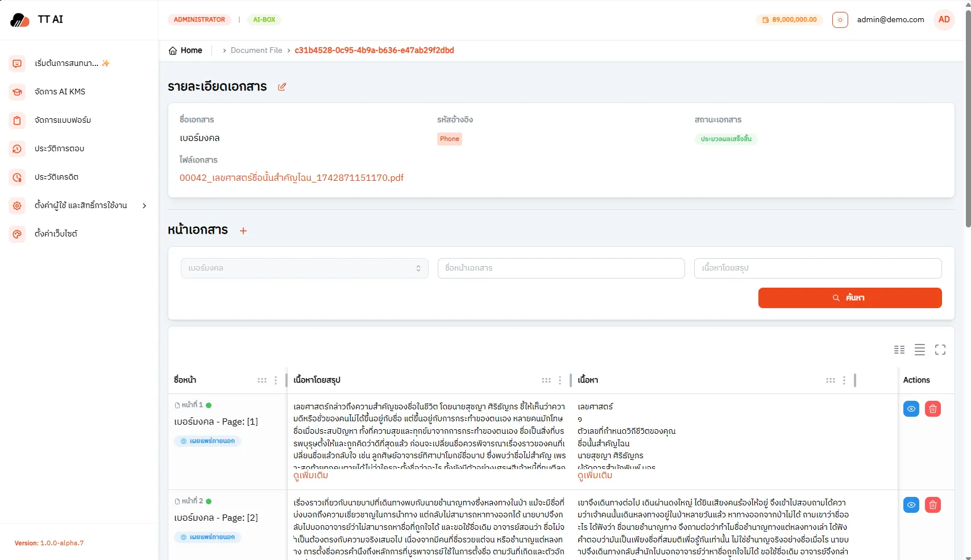Go to Home breadcrumb

[x=192, y=50]
